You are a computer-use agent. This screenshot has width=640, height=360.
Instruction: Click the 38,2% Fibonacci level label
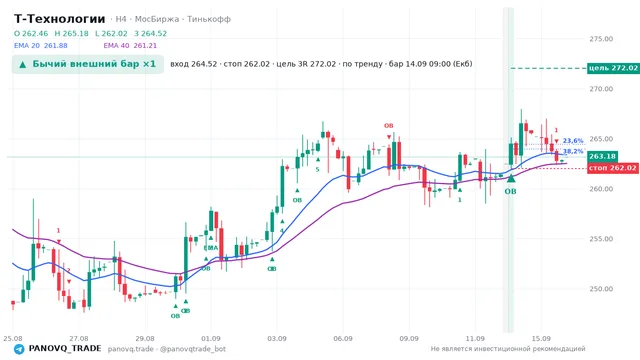[573, 151]
